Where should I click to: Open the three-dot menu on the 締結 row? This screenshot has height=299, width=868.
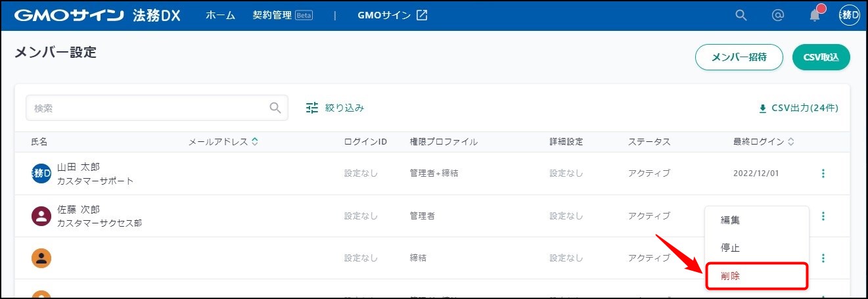click(823, 258)
